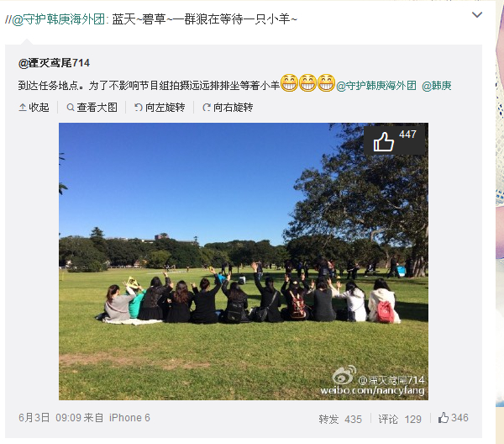Click @守护韩庚海外团 mention inside quoted post
Viewport: 504px width, 444px height.
click(x=376, y=86)
